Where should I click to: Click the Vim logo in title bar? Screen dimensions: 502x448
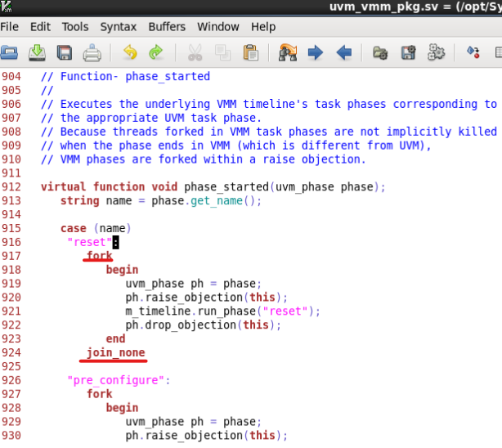coord(6,6)
